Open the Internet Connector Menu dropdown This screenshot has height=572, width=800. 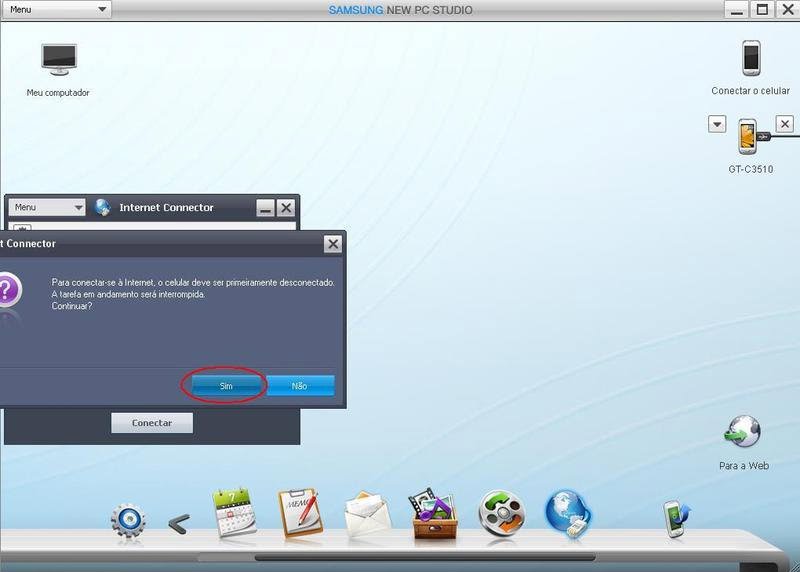tap(47, 207)
